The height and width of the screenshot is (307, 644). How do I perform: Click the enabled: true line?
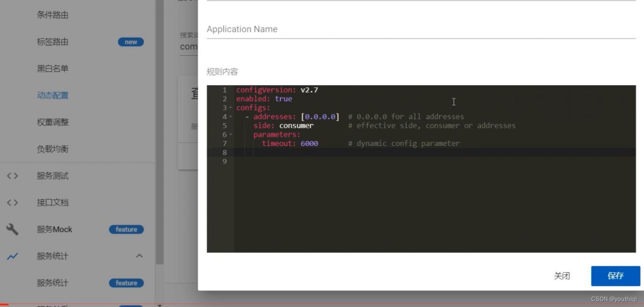coord(264,99)
